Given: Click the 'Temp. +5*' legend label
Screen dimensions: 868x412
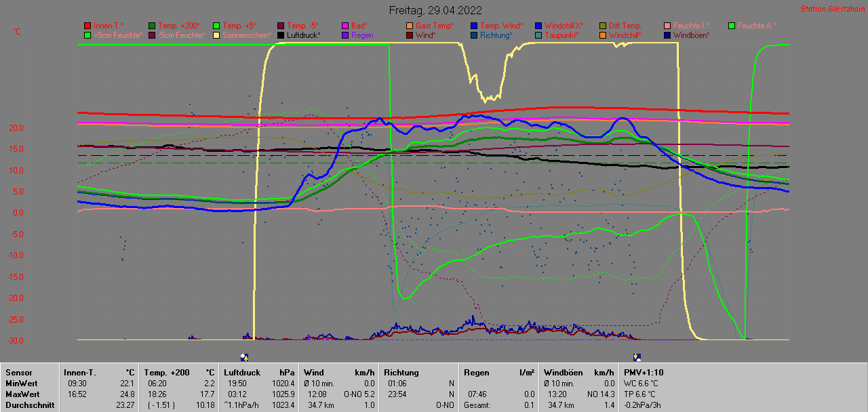Looking at the screenshot, I should (x=239, y=26).
